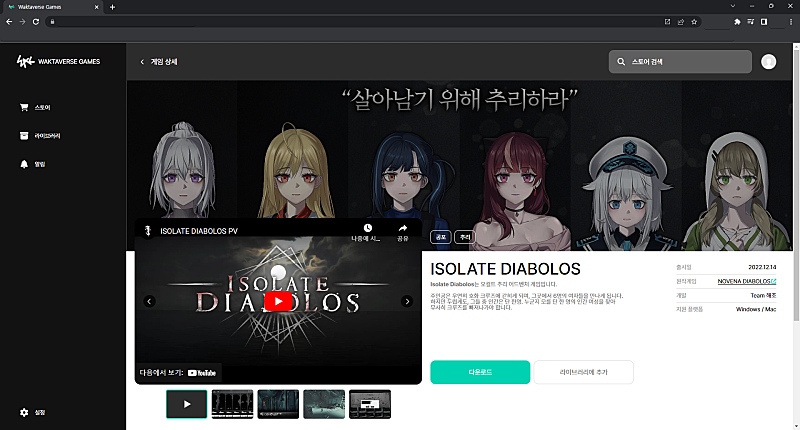Select the Waktaverse Games browser tab
The height and width of the screenshot is (430, 800).
pyautogui.click(x=54, y=7)
